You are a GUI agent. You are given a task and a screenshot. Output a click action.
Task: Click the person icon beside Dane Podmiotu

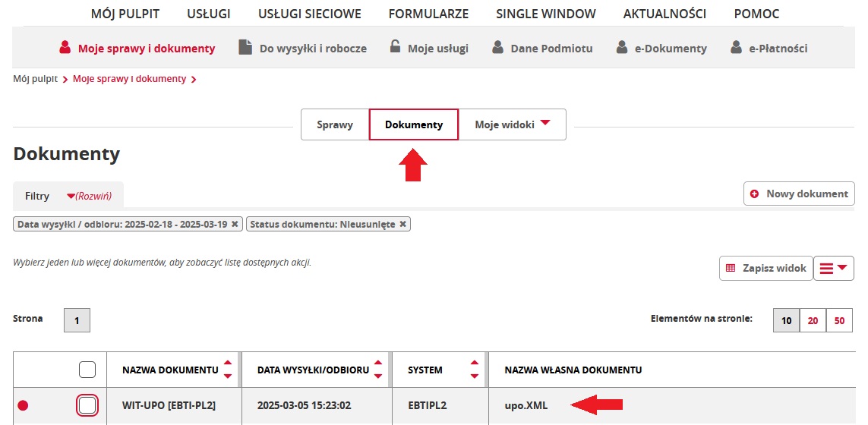[x=497, y=47]
